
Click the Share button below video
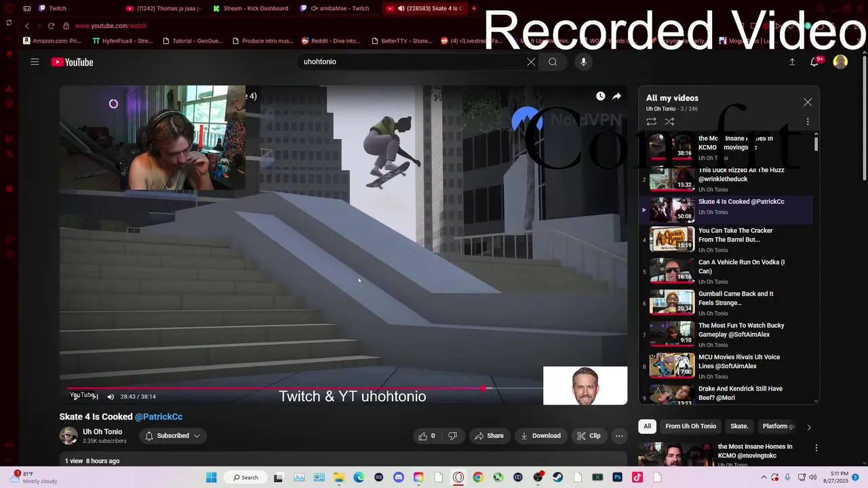coord(489,436)
